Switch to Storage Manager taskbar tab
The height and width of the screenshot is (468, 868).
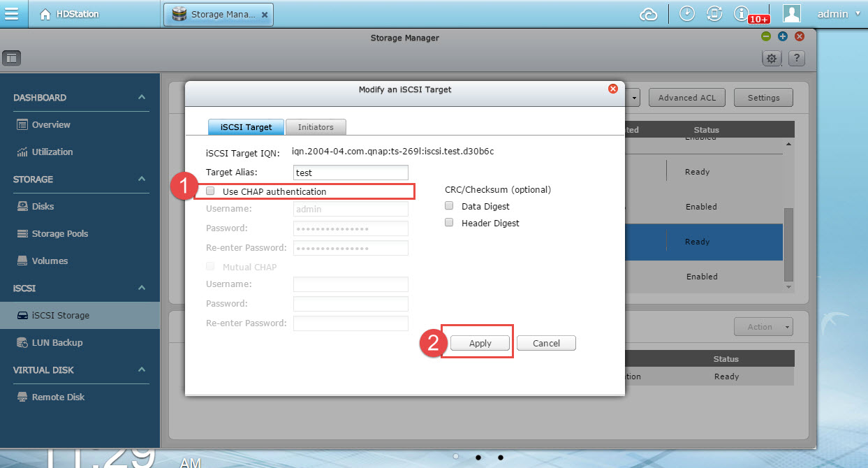[219, 14]
